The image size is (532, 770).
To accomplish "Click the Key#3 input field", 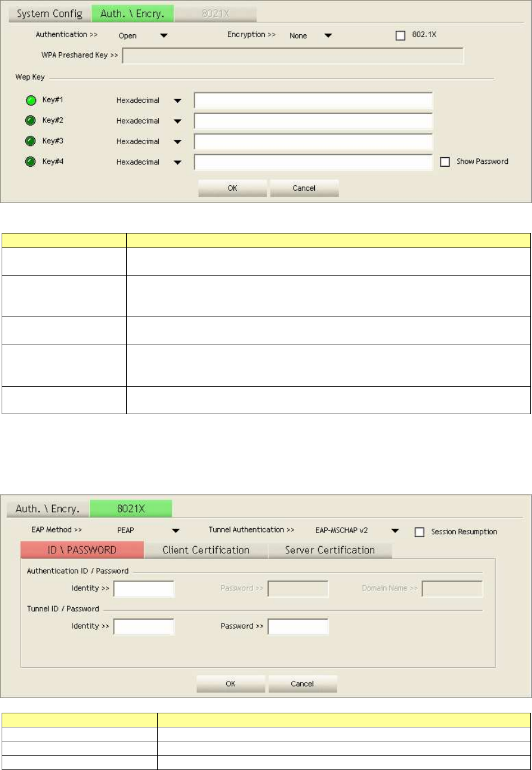I will tap(313, 141).
